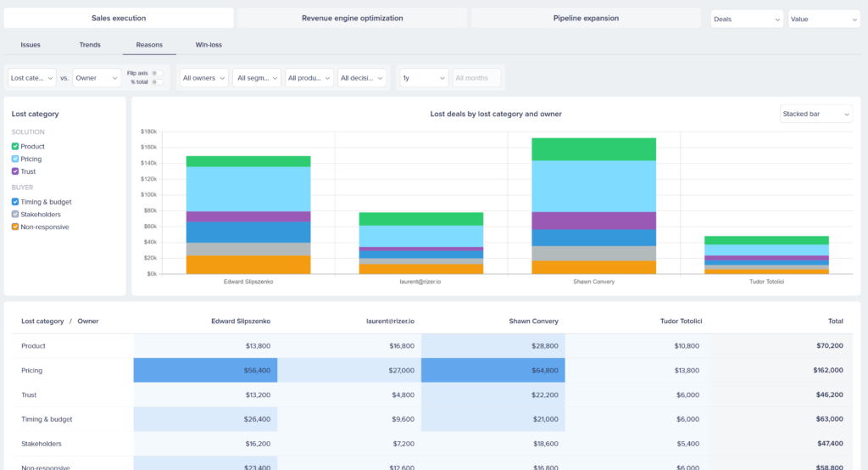Uncheck the Pricing category checkbox
Screen dimensions: 868x470
[15, 159]
